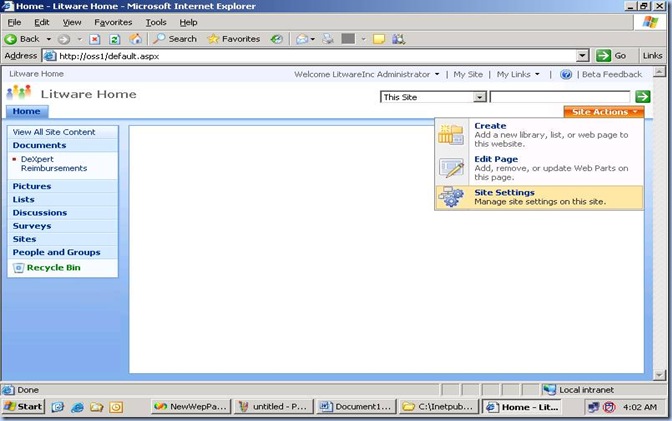Open the Forward button history dropdown arrow
The height and width of the screenshot is (421, 672).
coord(80,39)
